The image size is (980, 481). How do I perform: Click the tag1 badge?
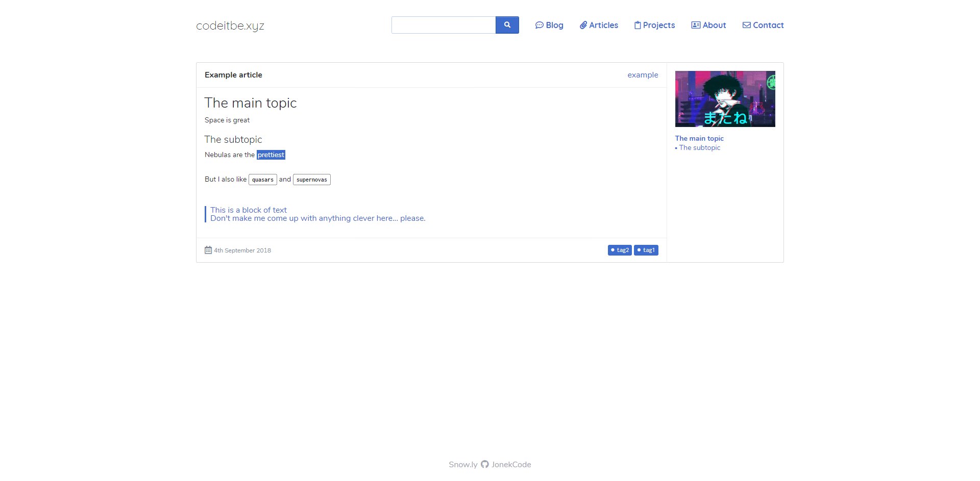point(646,250)
